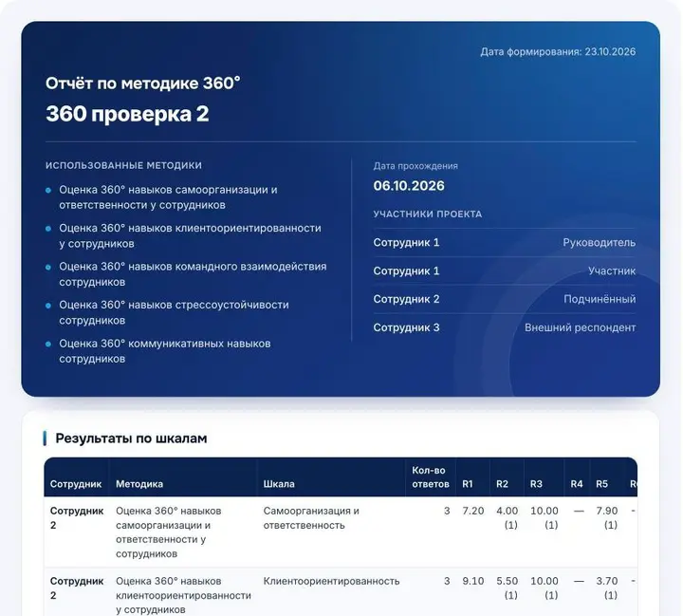683x616 pixels.
Task: Click the "Руководитель" role label
Action: pos(599,242)
